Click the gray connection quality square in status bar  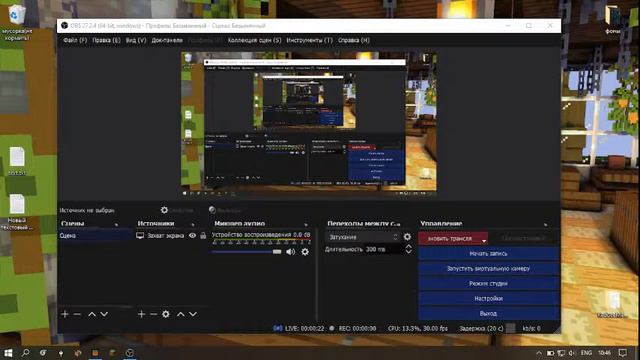click(510, 328)
